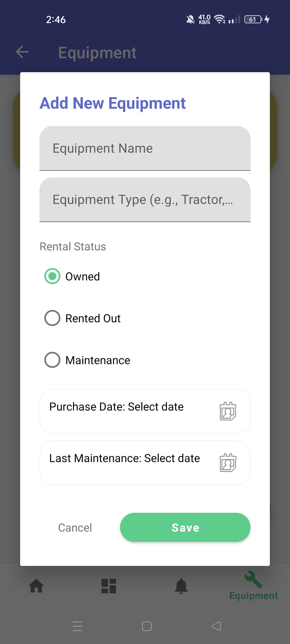
Task: Click the Last Maintenance calendar icon
Action: pos(228,463)
